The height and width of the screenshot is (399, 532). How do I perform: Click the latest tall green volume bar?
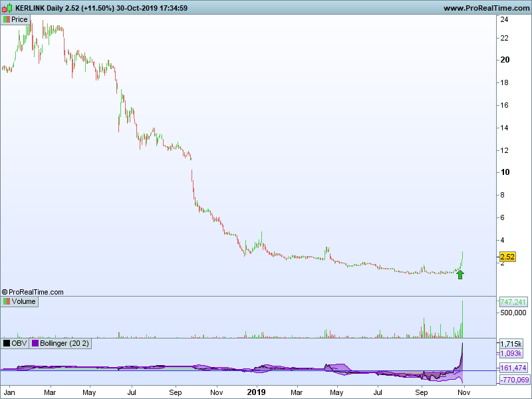462,319
